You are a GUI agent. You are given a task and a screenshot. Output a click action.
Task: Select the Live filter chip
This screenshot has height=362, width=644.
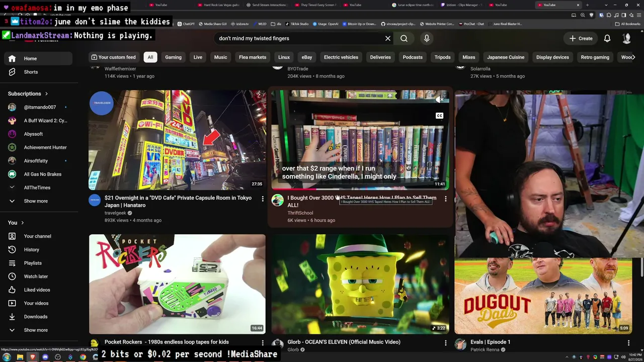click(198, 57)
